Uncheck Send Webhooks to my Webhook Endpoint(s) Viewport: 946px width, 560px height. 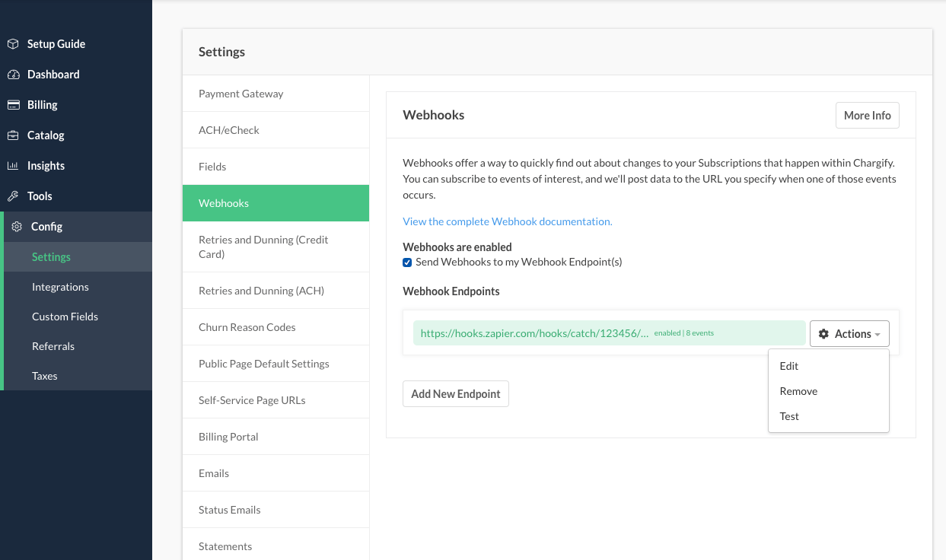point(407,262)
